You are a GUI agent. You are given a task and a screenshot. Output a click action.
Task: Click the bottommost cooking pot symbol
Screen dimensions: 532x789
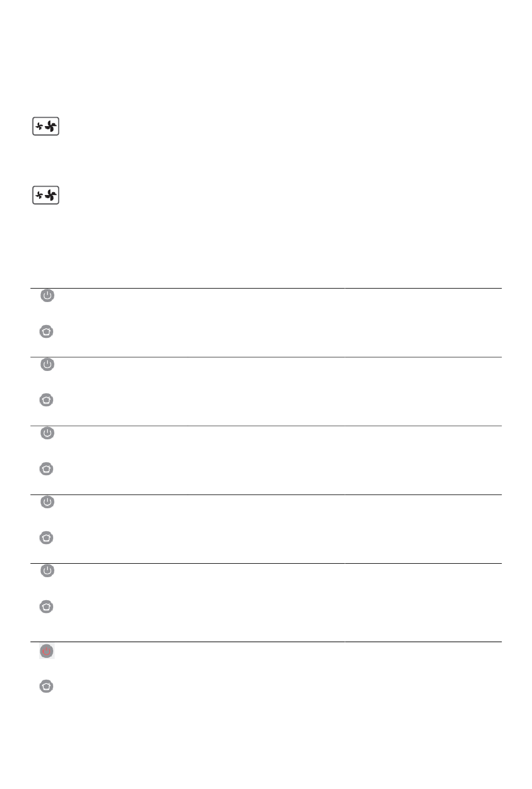coord(46,686)
